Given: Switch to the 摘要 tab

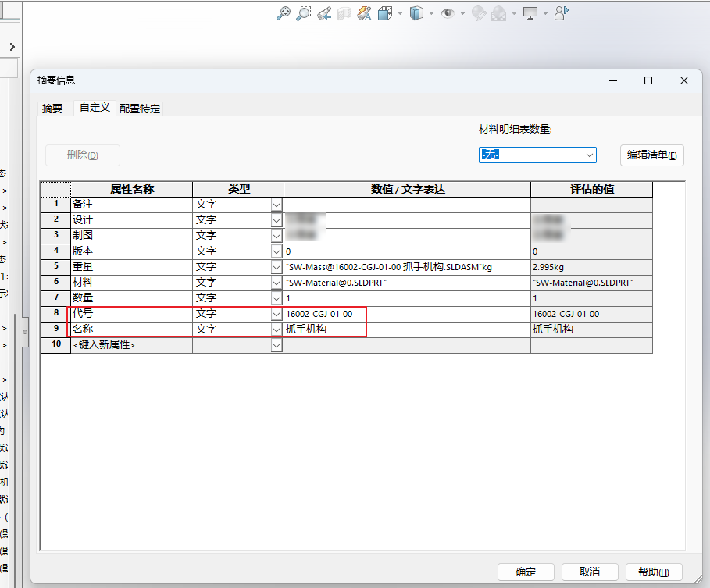Looking at the screenshot, I should point(52,109).
